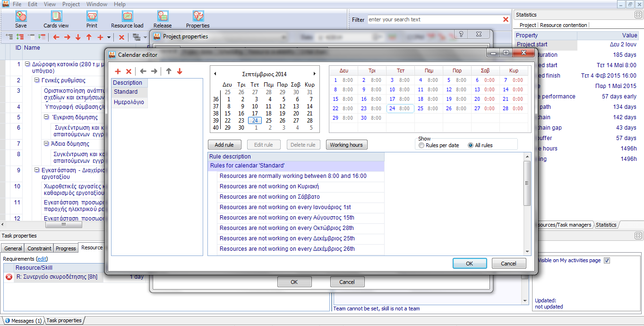The height and width of the screenshot is (326, 644).
Task: Select Rules per date radio button
Action: click(x=421, y=145)
